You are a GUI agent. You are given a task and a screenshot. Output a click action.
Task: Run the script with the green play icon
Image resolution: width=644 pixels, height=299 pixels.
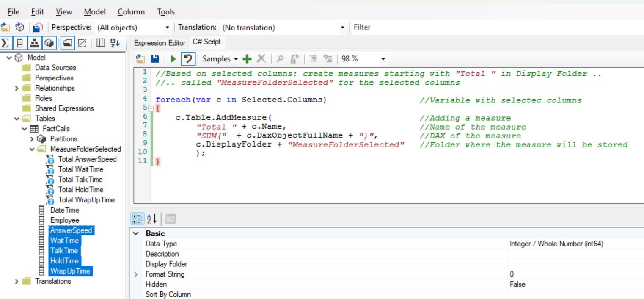coord(173,59)
